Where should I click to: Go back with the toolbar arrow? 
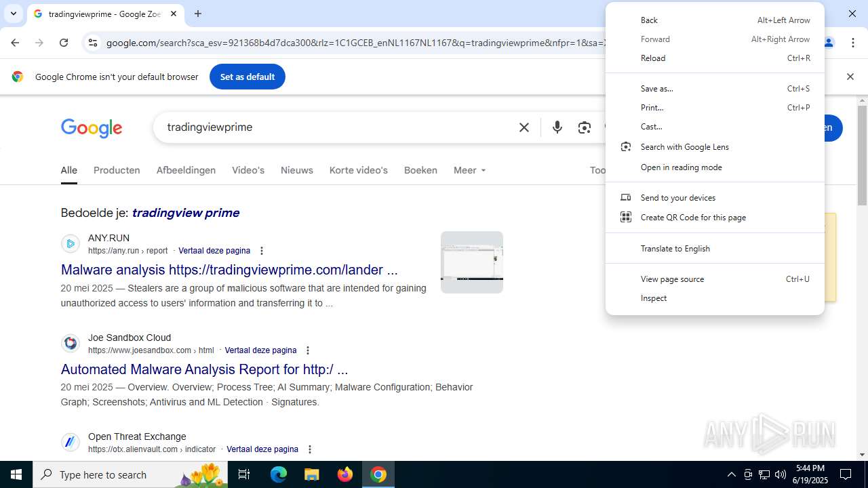pyautogui.click(x=15, y=43)
